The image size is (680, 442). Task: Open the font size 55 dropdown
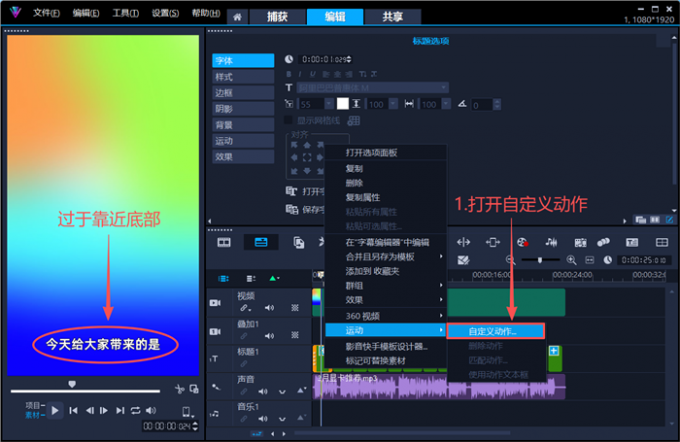(329, 104)
